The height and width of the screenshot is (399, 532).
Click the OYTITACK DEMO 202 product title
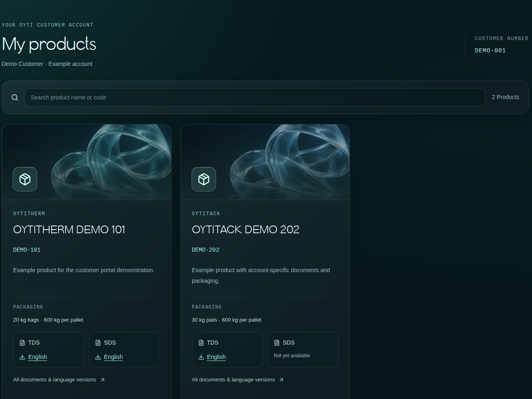246,230
